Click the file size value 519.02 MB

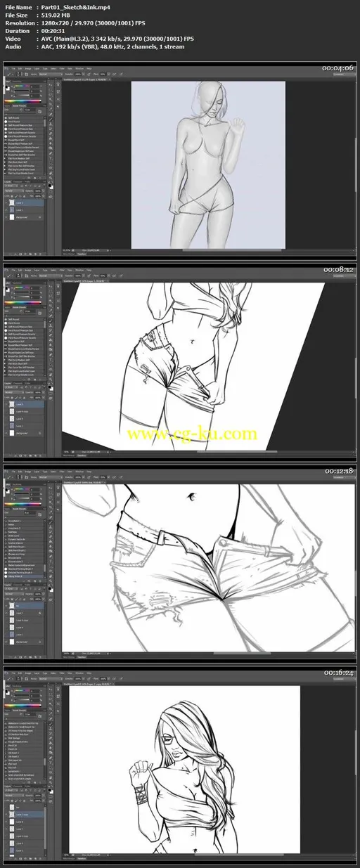[57, 15]
